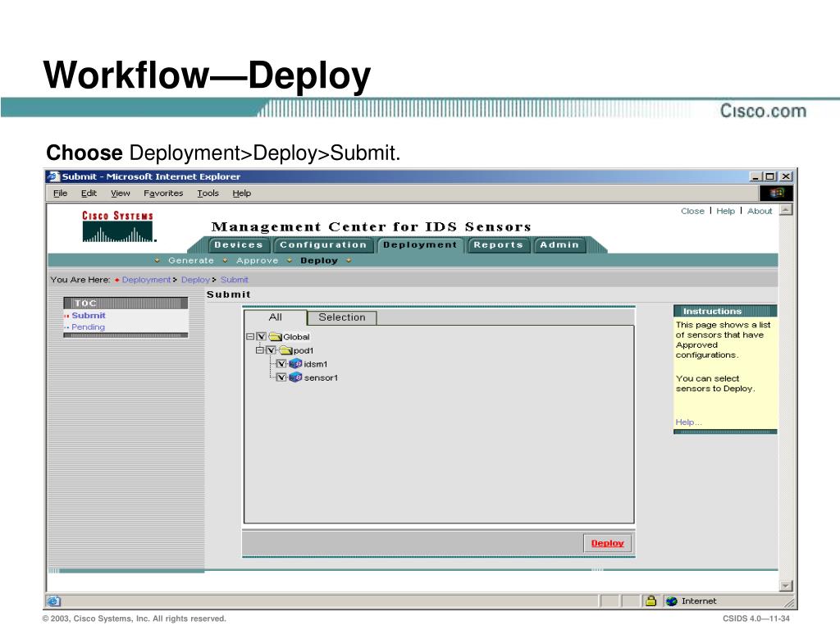Click the Windows logo throbber icon
Image resolution: width=840 pixels, height=630 pixels.
tap(776, 193)
